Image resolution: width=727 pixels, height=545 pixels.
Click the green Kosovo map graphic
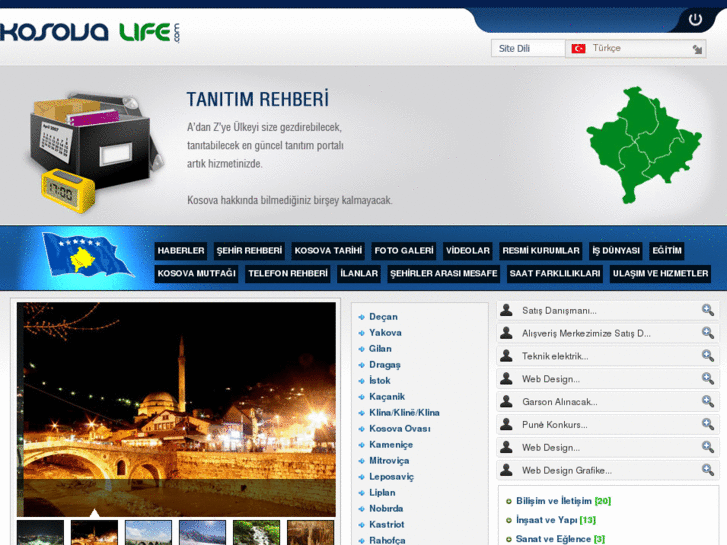(644, 145)
